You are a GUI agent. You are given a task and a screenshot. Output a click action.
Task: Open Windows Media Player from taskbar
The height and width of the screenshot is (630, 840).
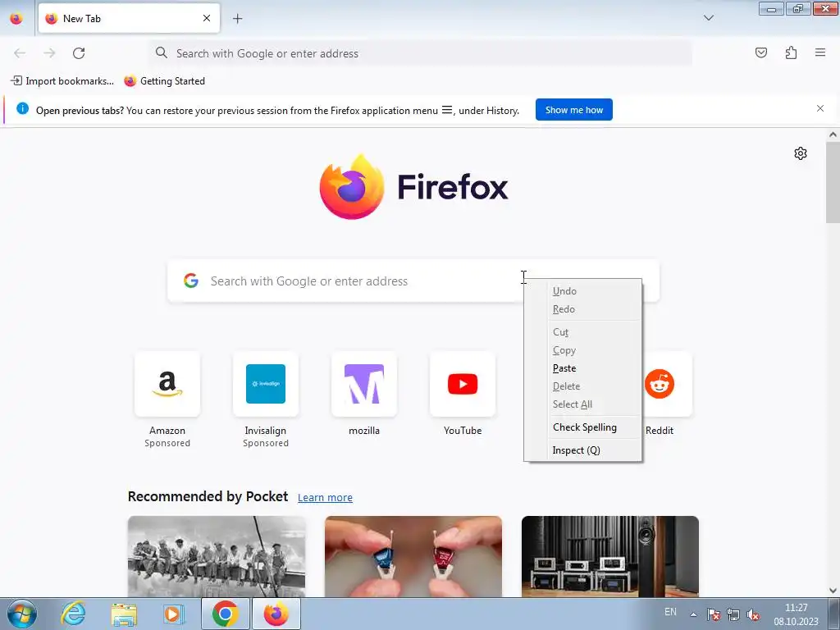(x=174, y=614)
